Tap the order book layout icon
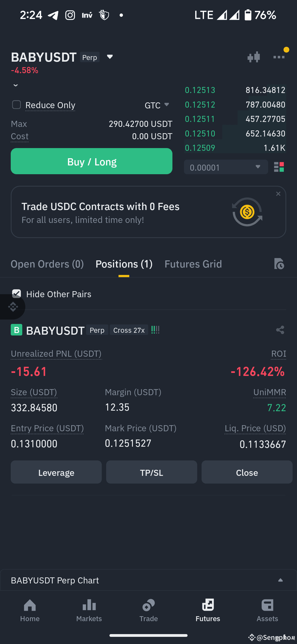This screenshot has height=644, width=297. click(279, 167)
